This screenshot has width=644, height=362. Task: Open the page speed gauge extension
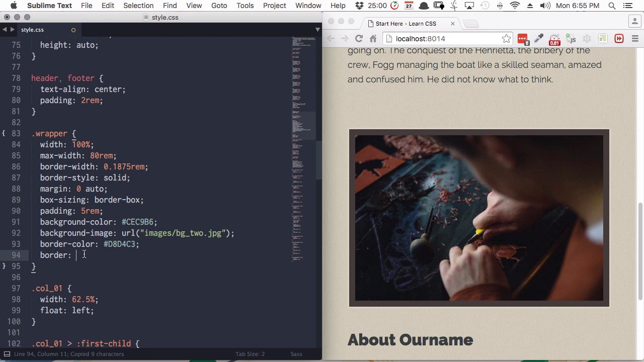pyautogui.click(x=554, y=39)
